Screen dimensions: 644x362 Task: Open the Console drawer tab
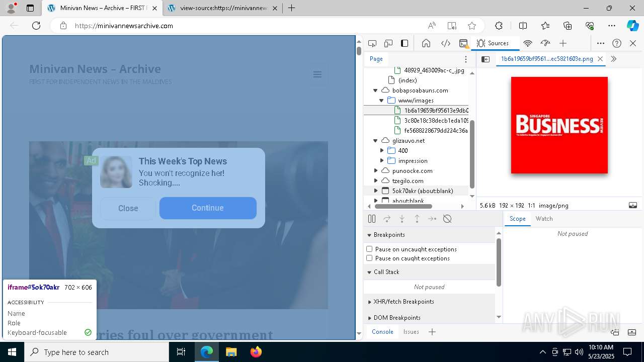click(x=382, y=332)
